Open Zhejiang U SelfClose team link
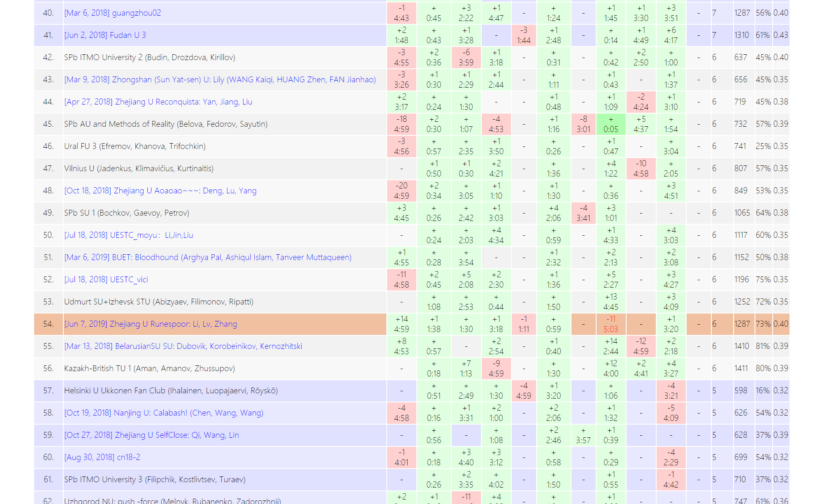The image size is (829, 504). (x=151, y=435)
